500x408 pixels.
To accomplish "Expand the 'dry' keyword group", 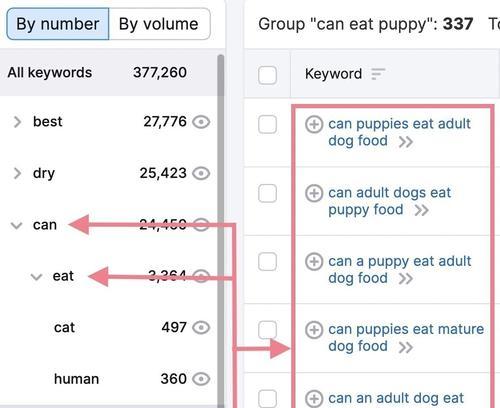I will pos(17,173).
